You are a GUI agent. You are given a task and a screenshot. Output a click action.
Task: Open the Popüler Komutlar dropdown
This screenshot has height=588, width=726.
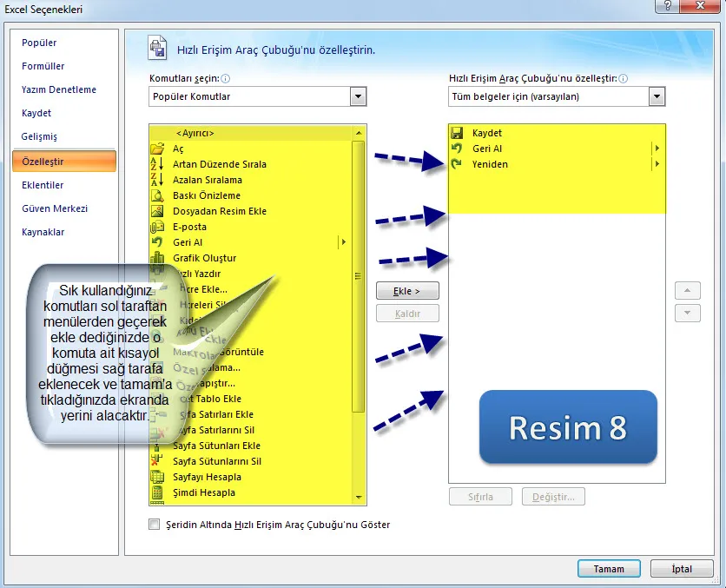click(358, 96)
